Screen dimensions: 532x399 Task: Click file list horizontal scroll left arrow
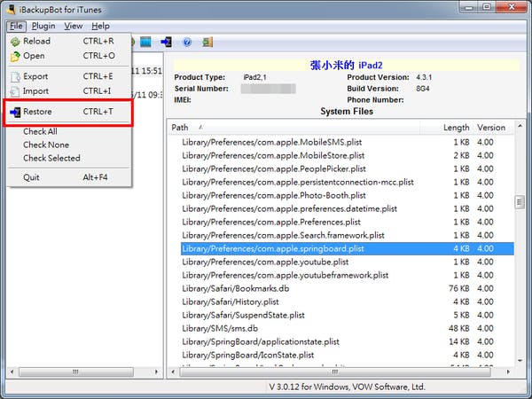click(173, 372)
